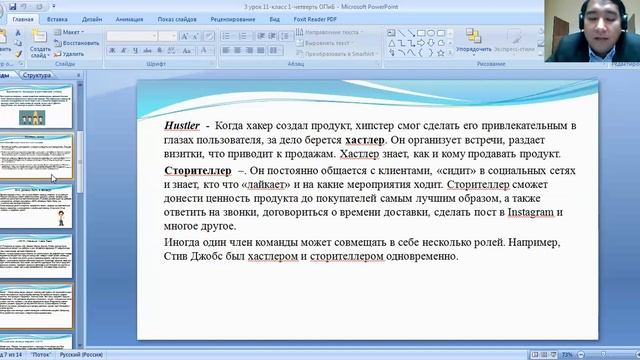
Task: Open the Экспресс-стили quick styles gallery
Action: (514, 42)
